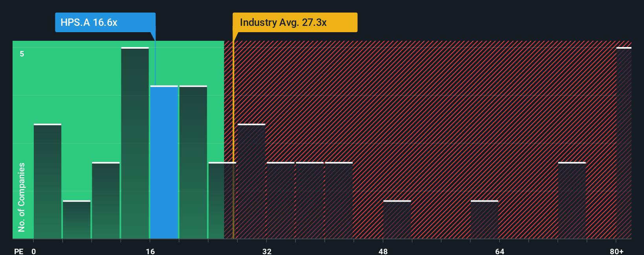
Task: Click the Industry Avg. 27.3x label
Action: pos(295,22)
